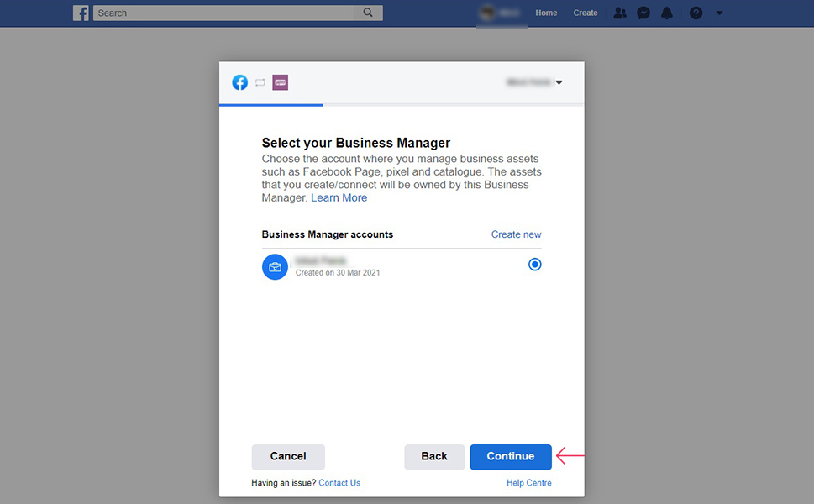The image size is (814, 504).
Task: Click the Facebook logo in top bar
Action: tap(81, 13)
